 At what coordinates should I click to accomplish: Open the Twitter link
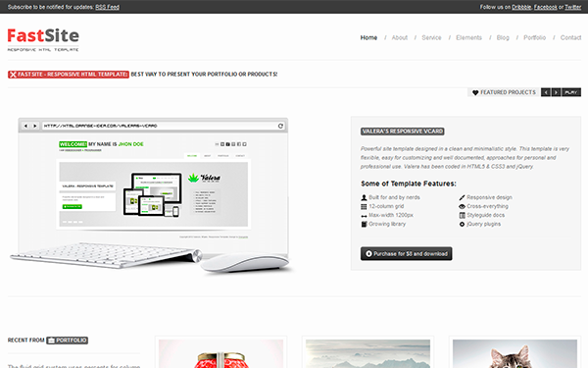click(x=573, y=7)
